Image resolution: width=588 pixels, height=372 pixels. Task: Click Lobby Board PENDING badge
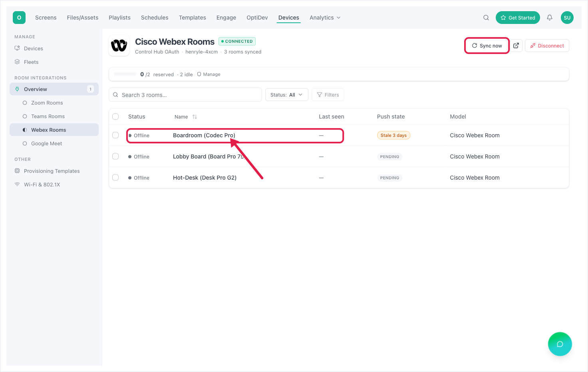(x=389, y=156)
